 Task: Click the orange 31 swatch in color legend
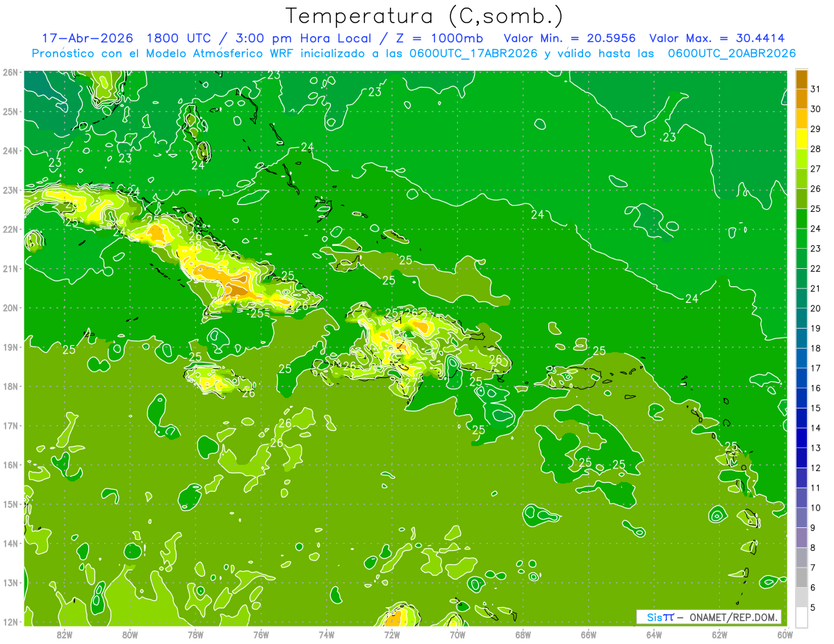pyautogui.click(x=801, y=80)
